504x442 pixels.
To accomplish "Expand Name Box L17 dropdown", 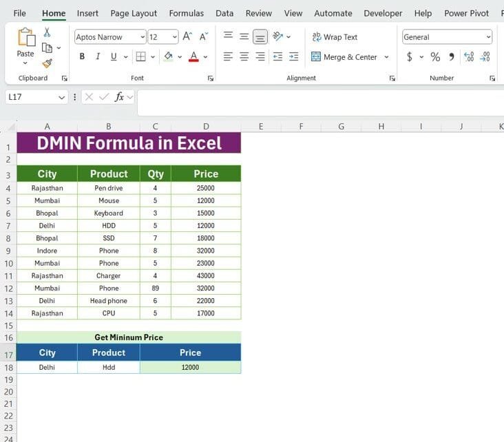I will click(62, 97).
